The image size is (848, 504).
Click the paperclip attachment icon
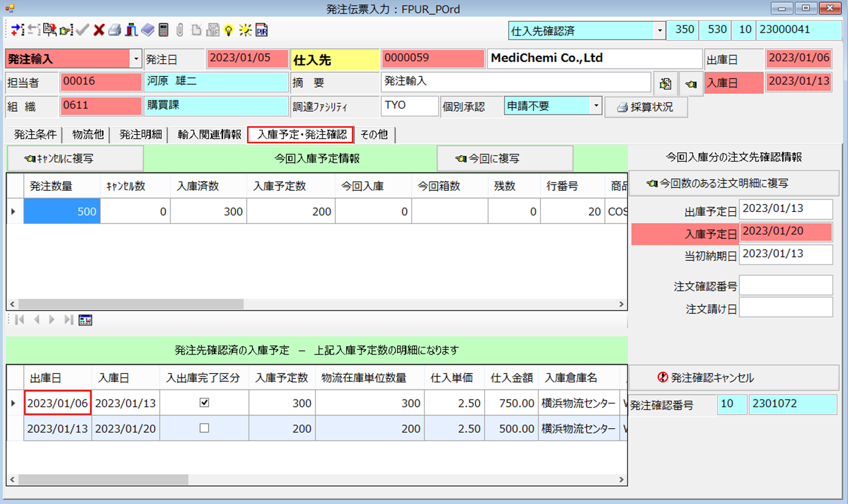[180, 30]
